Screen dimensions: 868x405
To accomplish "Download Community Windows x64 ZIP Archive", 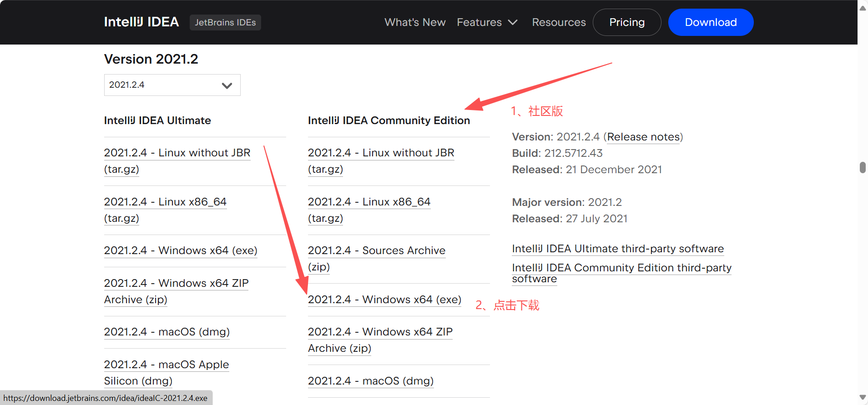I will [380, 340].
